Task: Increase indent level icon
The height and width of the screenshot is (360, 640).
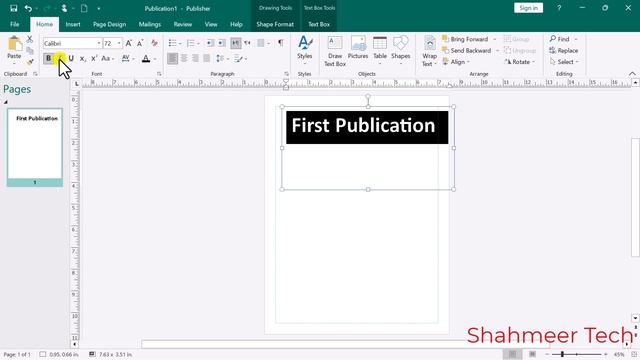Action: (221, 43)
